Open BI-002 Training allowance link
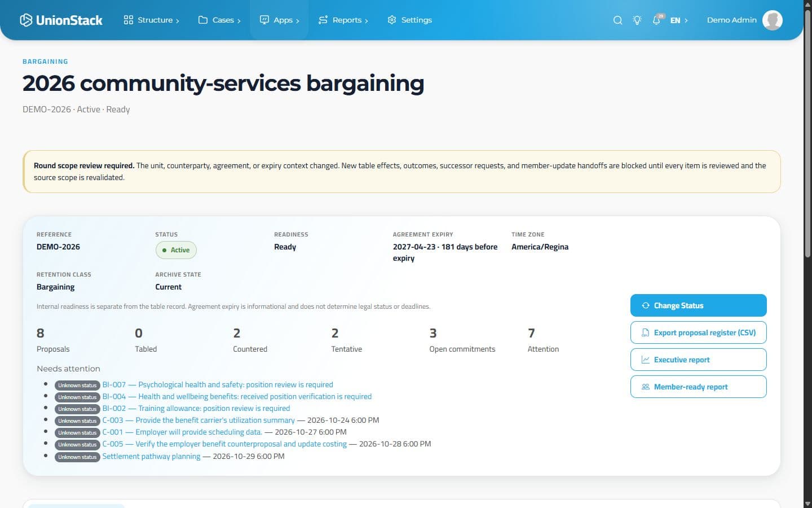 (x=196, y=408)
